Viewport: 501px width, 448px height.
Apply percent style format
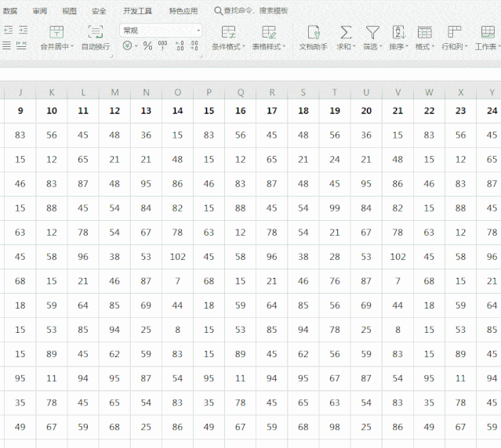click(x=147, y=45)
